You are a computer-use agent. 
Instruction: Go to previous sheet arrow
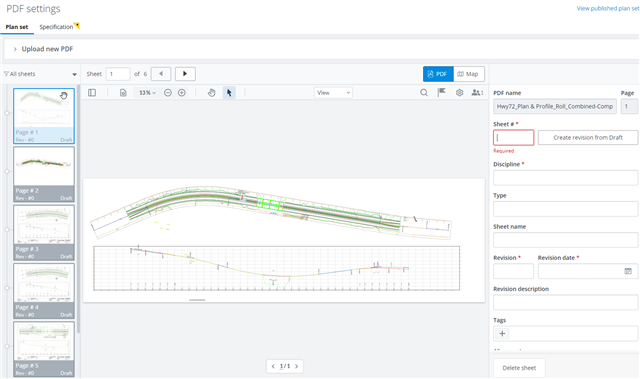point(161,74)
